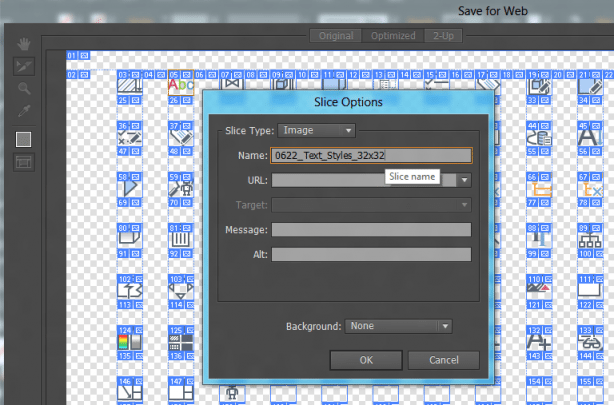Select slice 07 bowtie icon
This screenshot has width=614, height=405.
(232, 84)
